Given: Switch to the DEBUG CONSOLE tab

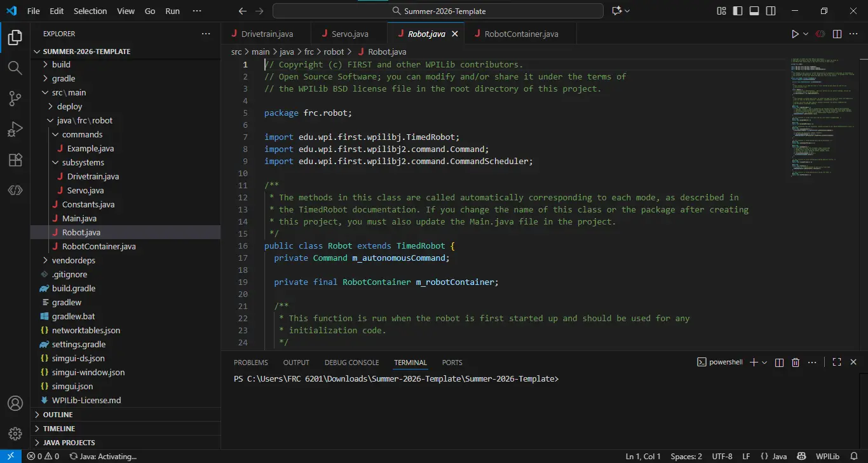Looking at the screenshot, I should pos(351,363).
